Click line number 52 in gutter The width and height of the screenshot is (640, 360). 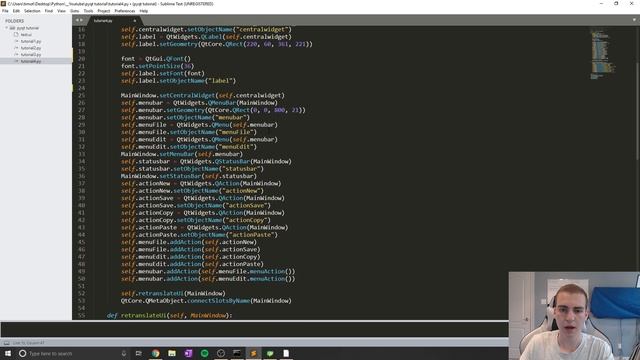(x=81, y=293)
